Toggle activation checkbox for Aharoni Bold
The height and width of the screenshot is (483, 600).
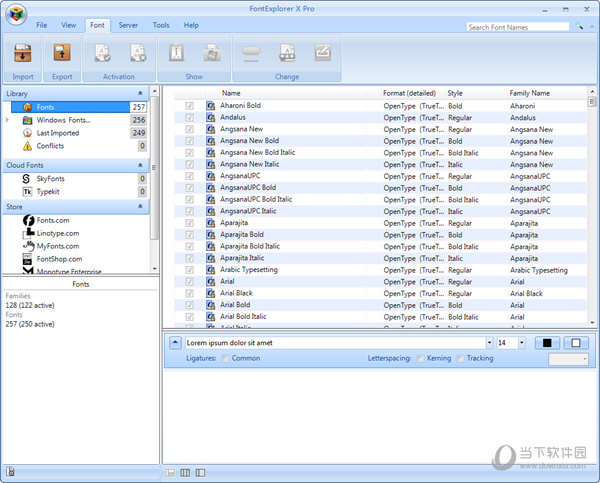pyautogui.click(x=189, y=106)
